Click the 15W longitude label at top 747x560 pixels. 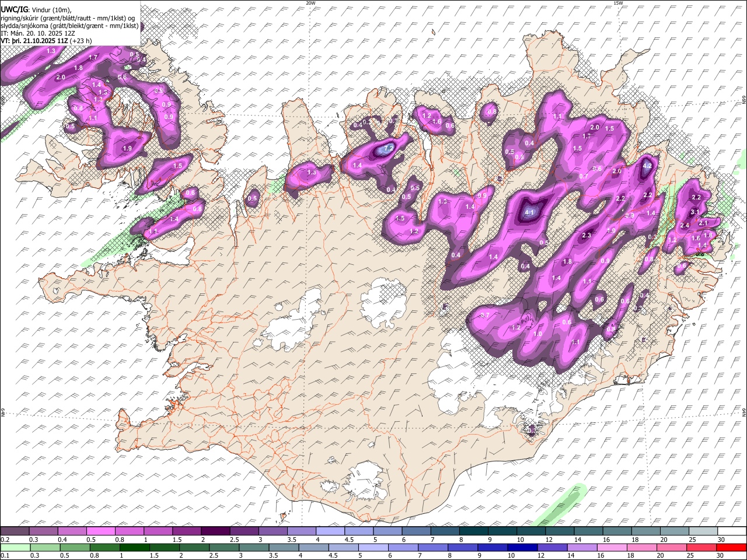617,3
